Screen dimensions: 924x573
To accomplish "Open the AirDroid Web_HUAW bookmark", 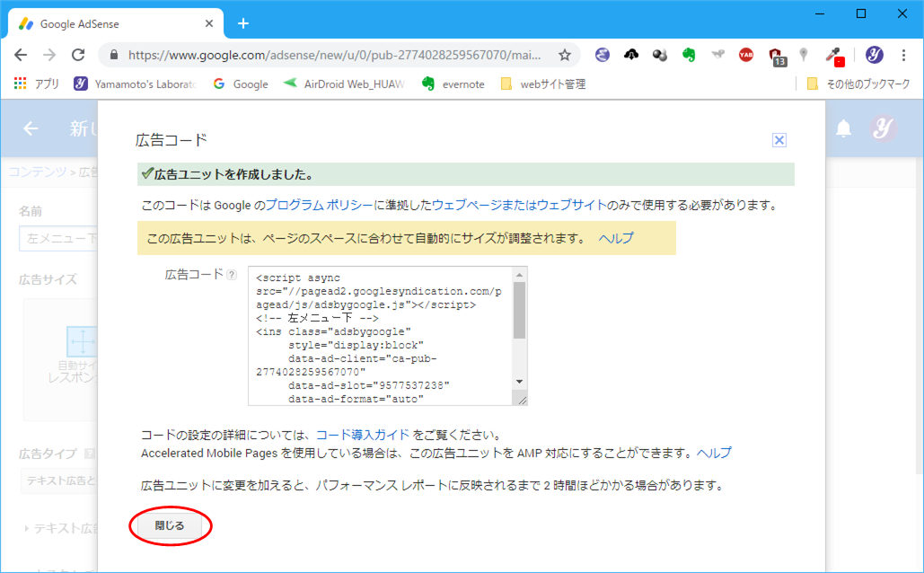I will [344, 84].
